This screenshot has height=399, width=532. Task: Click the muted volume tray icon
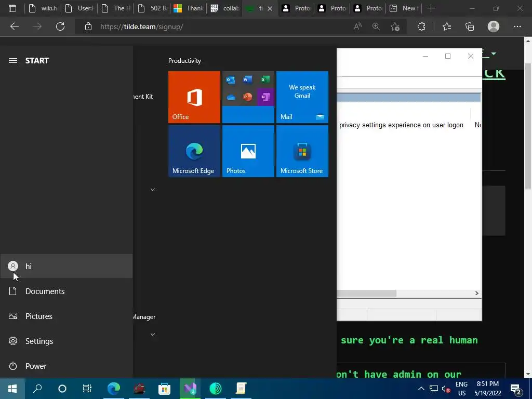point(446,389)
